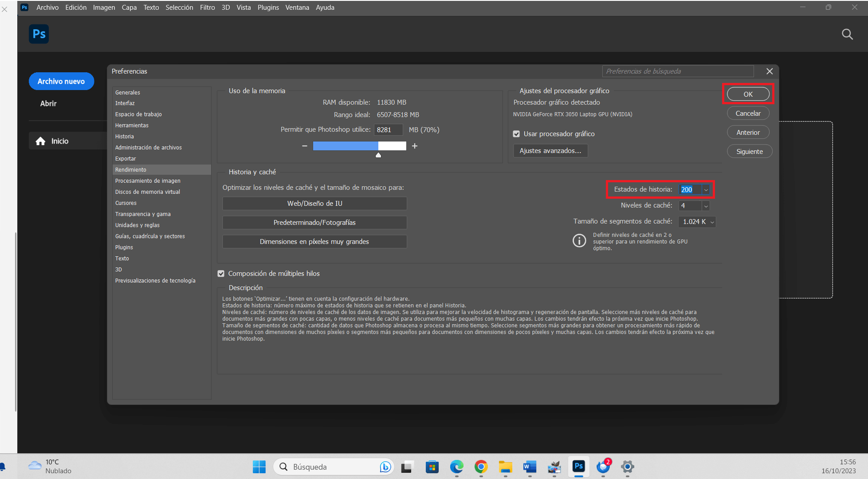Select Previsualizaciones de tecnología category

pyautogui.click(x=155, y=280)
